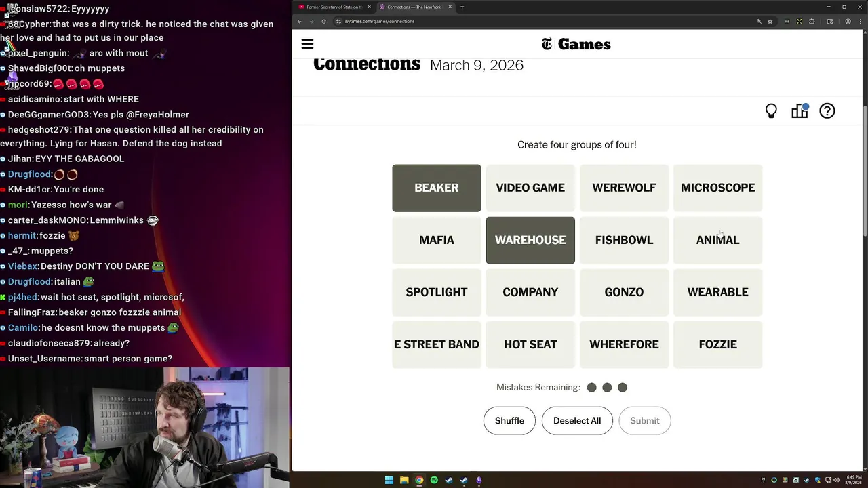Screen dimensions: 868x488
Task: Select the E STREET BAND tile
Action: point(437,344)
